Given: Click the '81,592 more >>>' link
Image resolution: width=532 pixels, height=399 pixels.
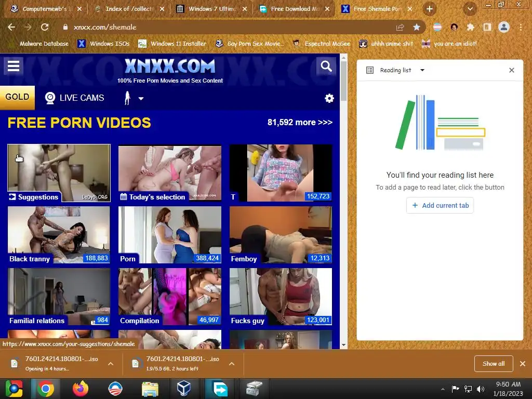Looking at the screenshot, I should (x=300, y=122).
